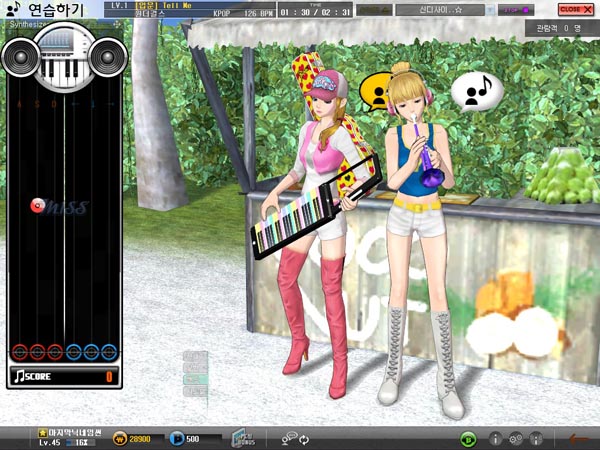
Task: Click the blue cash currency icon
Action: (x=177, y=438)
